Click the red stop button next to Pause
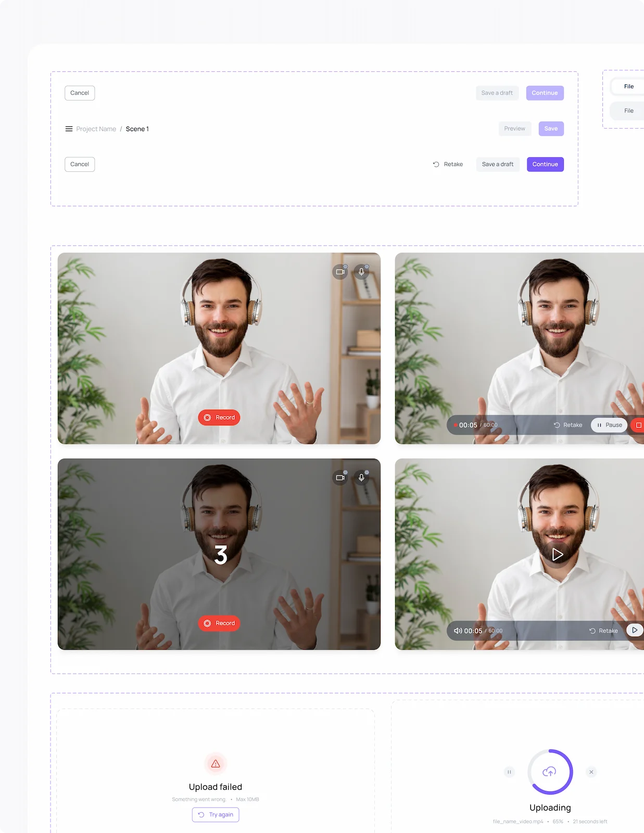644x833 pixels. pos(638,425)
